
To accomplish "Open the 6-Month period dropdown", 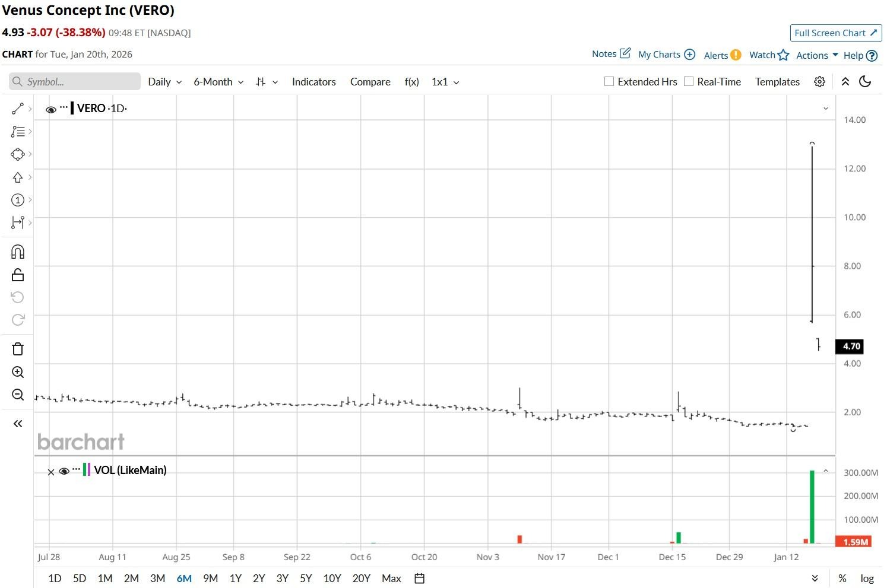I will click(218, 82).
